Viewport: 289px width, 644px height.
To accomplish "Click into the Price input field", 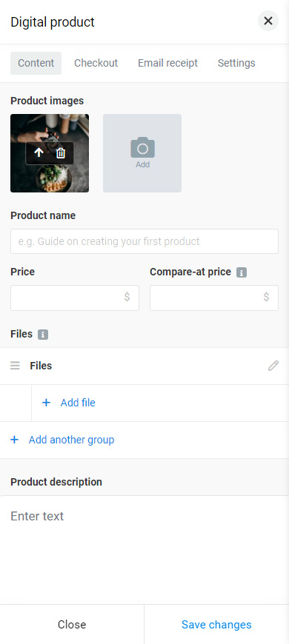I will click(x=75, y=298).
